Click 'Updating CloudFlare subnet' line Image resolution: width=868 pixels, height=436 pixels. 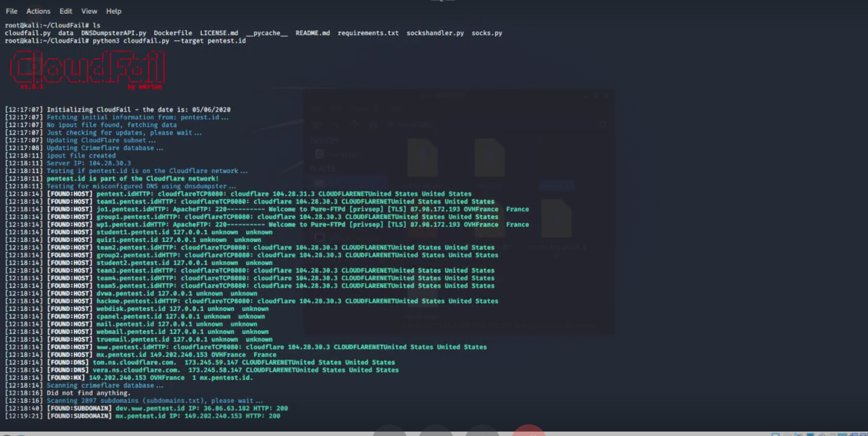[80, 140]
